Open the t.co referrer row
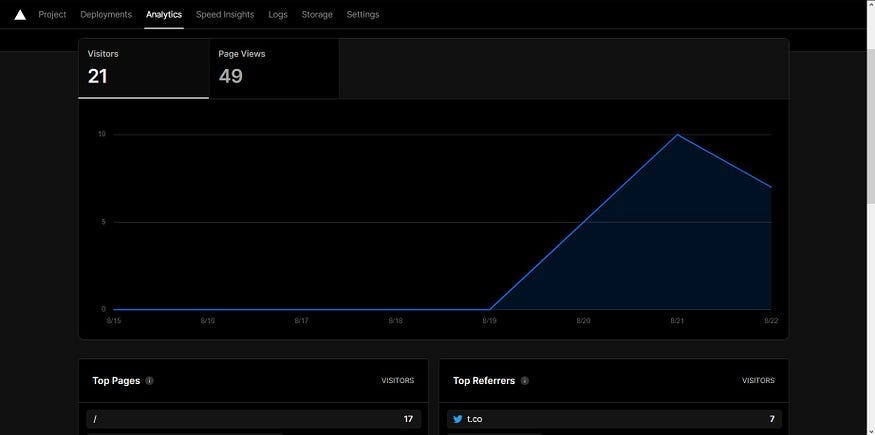The height and width of the screenshot is (435, 875). [x=614, y=419]
